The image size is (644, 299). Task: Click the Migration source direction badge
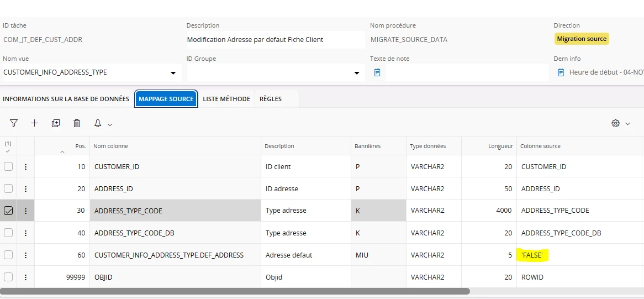582,39
